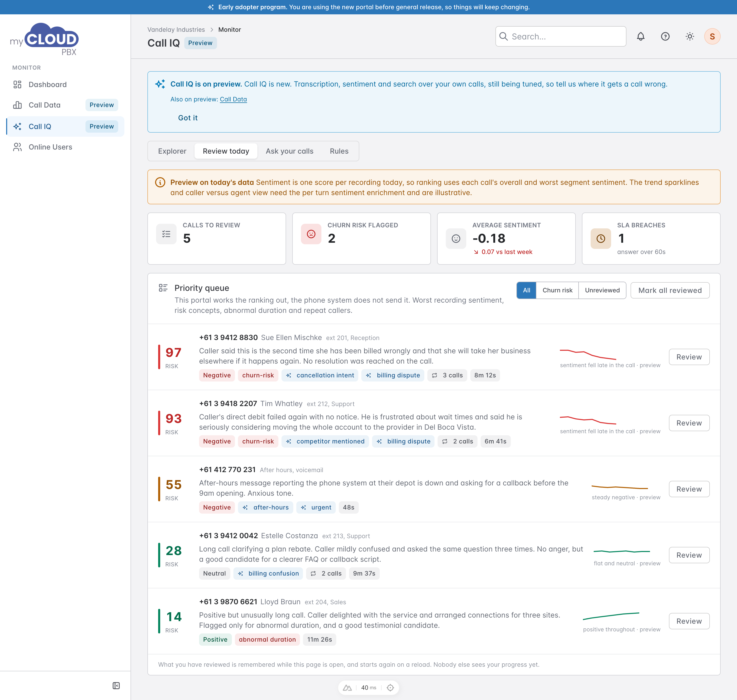Click the Call IQ sparkle icon in sidebar
This screenshot has width=737, height=700.
point(17,126)
